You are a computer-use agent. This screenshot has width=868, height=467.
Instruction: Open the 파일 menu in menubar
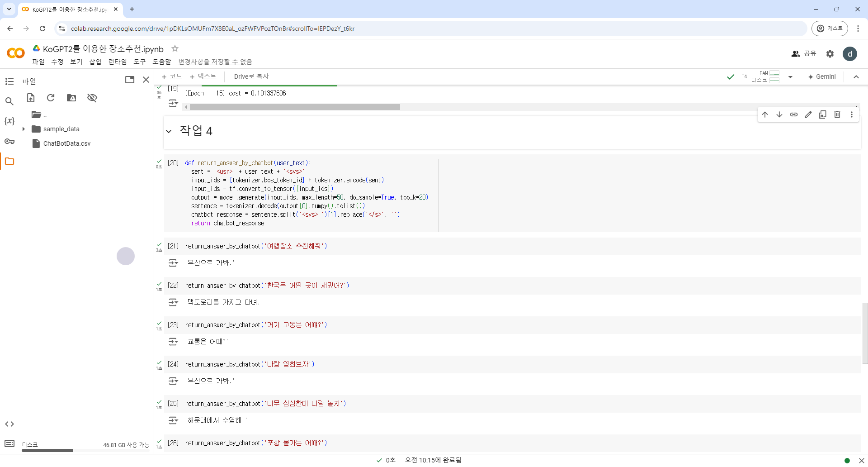click(x=38, y=62)
